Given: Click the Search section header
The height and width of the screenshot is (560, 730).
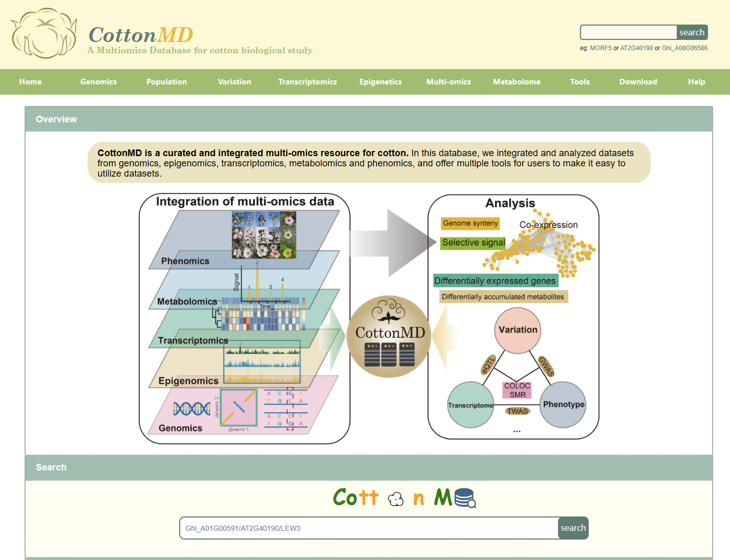Looking at the screenshot, I should [x=369, y=467].
